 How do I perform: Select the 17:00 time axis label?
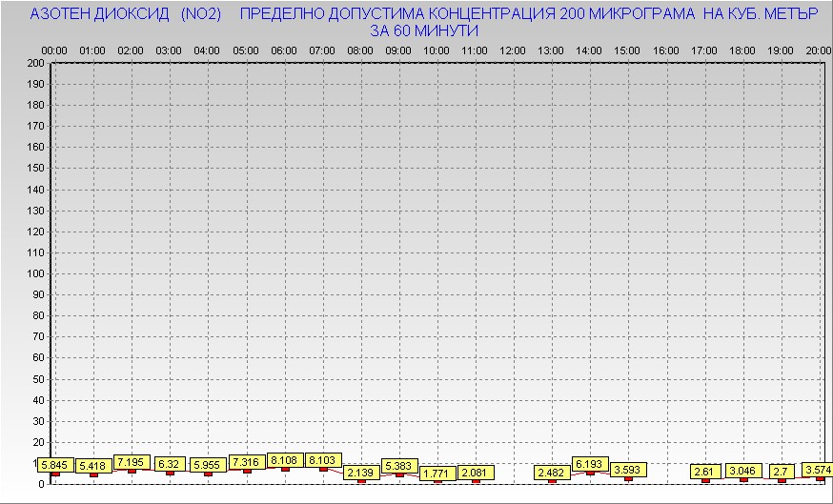(x=704, y=51)
